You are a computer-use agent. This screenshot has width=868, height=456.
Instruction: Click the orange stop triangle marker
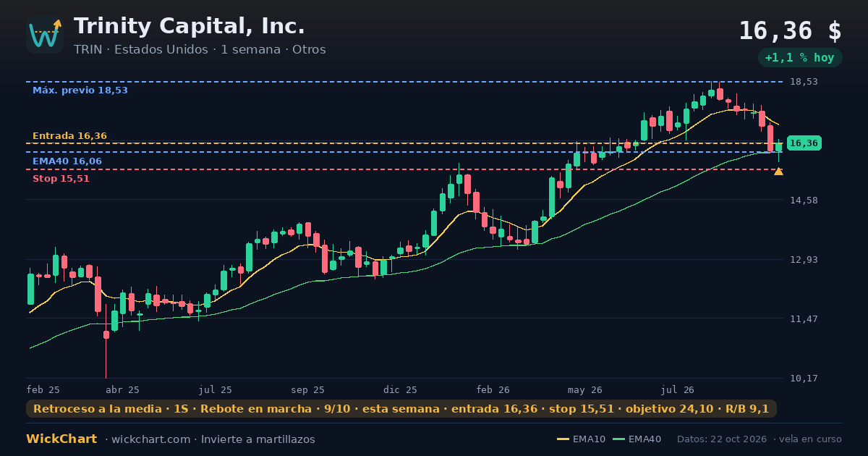coord(778,172)
